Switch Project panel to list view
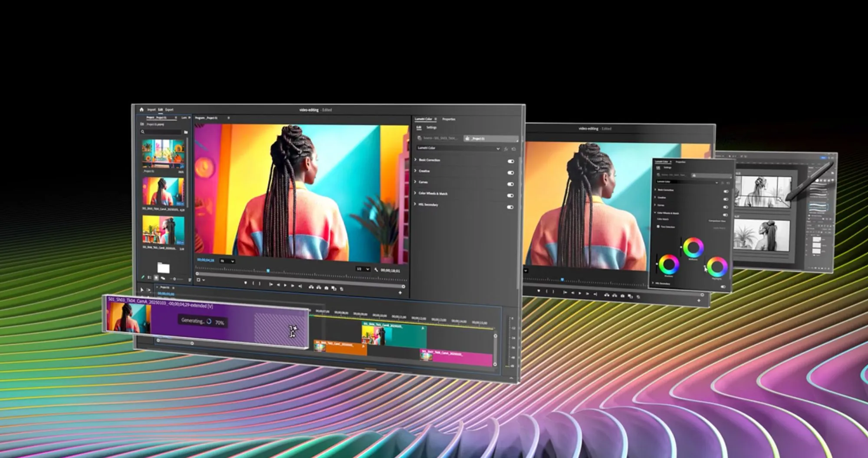The width and height of the screenshot is (868, 458). (x=150, y=277)
